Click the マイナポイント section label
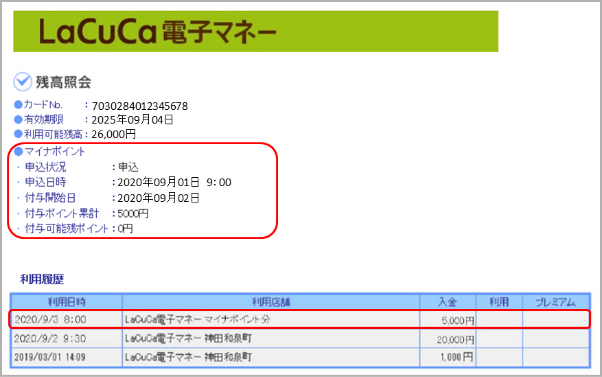 55,151
